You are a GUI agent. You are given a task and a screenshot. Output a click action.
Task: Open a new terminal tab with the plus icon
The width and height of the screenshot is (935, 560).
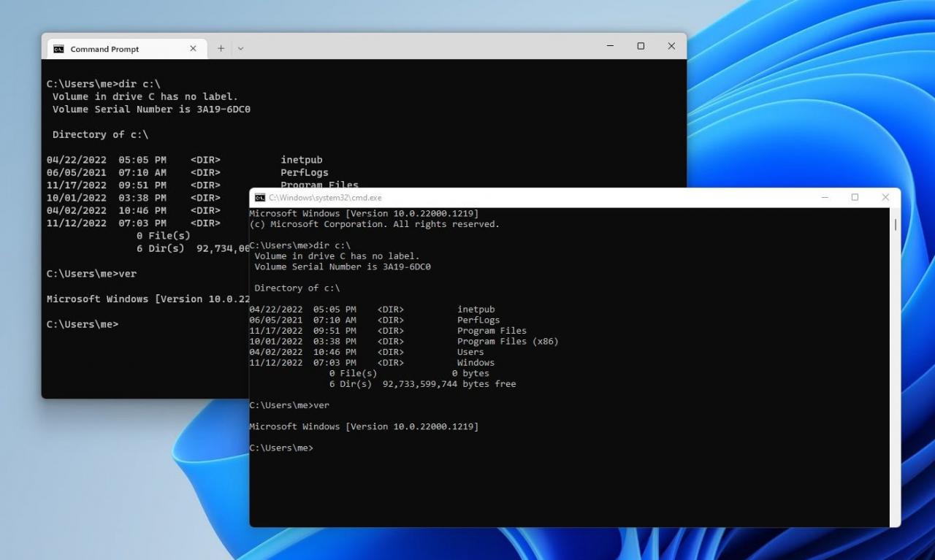(221, 48)
